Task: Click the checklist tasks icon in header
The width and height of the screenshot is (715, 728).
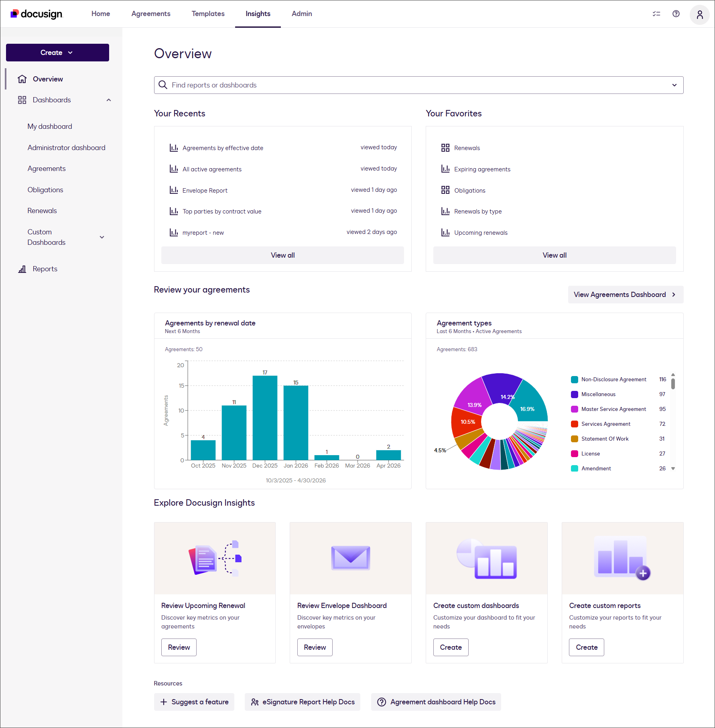Action: 656,14
